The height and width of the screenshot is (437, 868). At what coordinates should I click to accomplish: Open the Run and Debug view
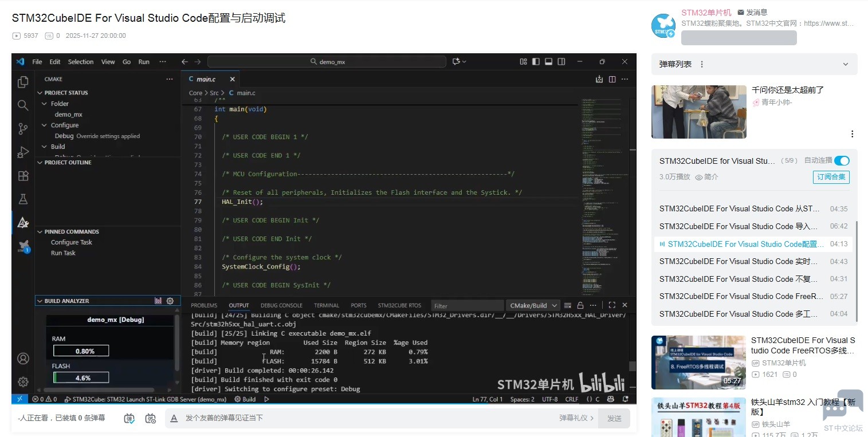tap(23, 152)
